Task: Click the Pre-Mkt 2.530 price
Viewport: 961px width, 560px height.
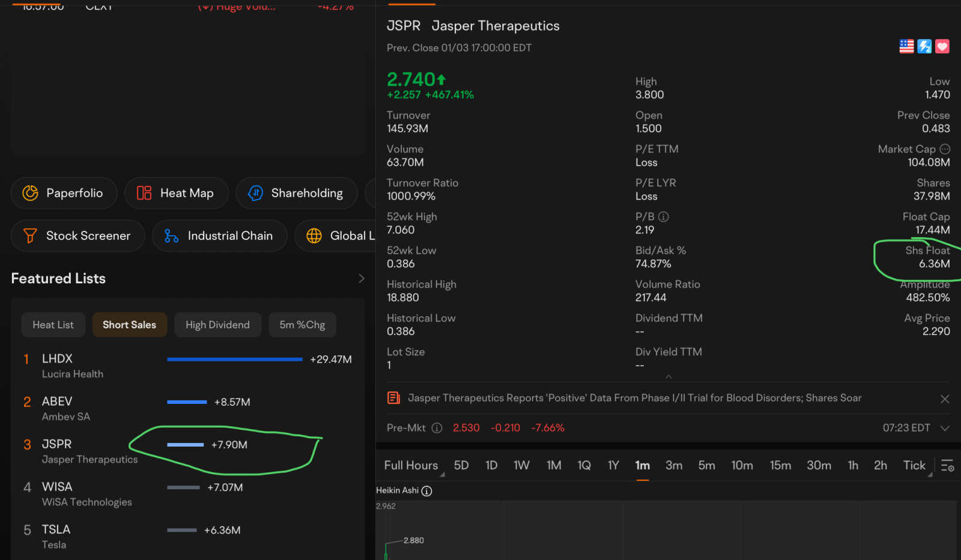Action: [x=466, y=428]
